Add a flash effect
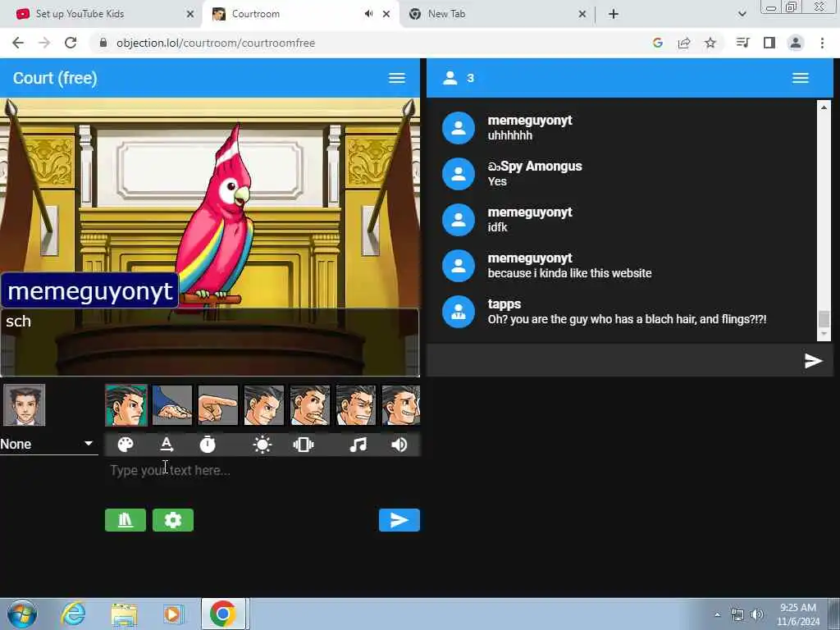 pyautogui.click(x=262, y=445)
